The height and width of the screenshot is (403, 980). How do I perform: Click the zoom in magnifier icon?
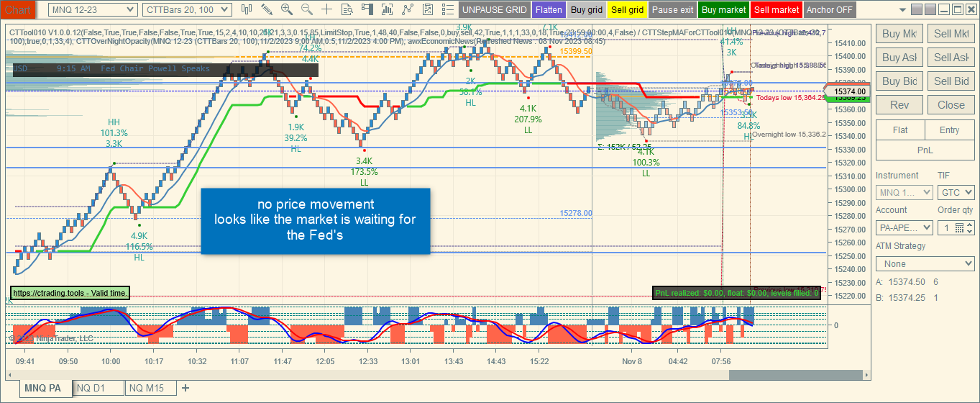pos(287,9)
